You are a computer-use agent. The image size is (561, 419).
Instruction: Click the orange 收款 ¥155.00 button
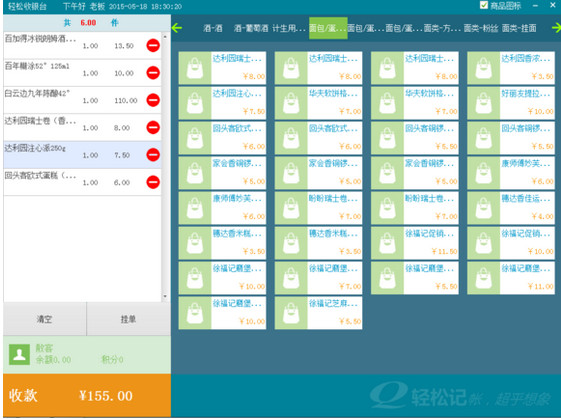(87, 395)
